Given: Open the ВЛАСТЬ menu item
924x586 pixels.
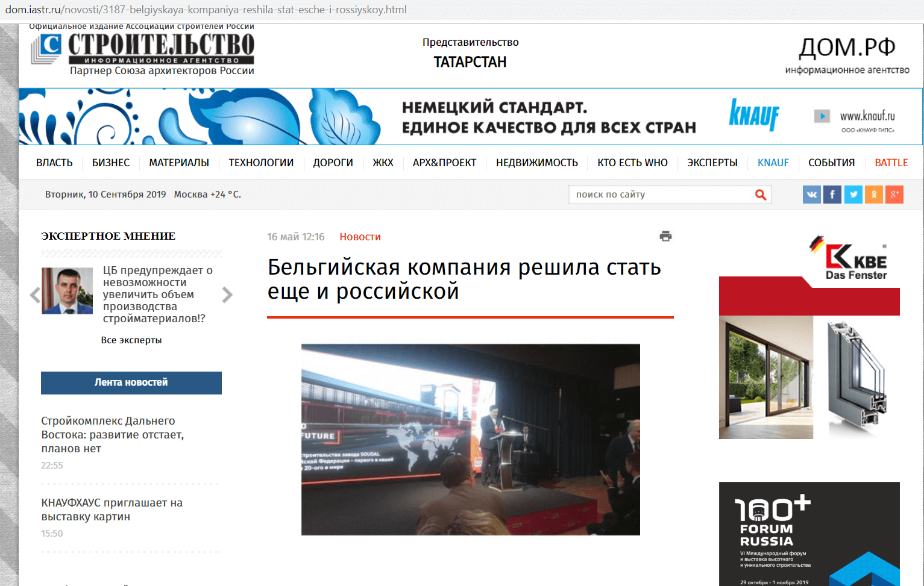Looking at the screenshot, I should click(54, 163).
